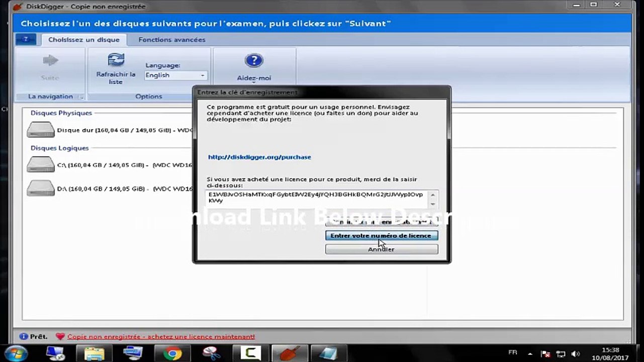The image size is (644, 362).
Task: Open the monitor-stack taskbar icon
Action: click(x=133, y=353)
